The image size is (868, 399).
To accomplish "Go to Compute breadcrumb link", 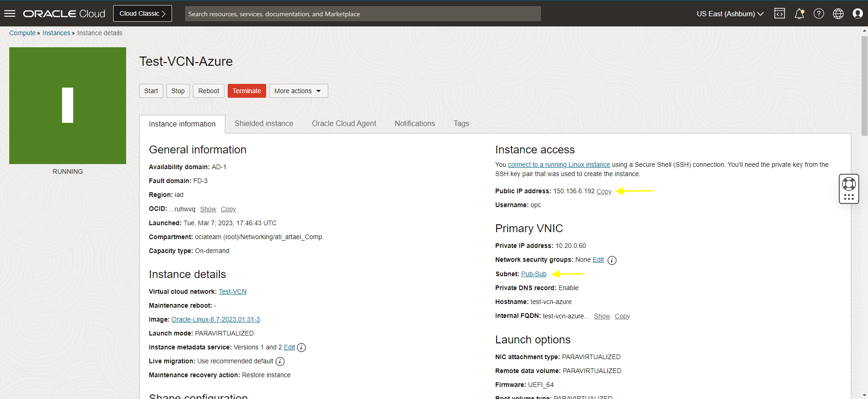I will click(x=22, y=33).
